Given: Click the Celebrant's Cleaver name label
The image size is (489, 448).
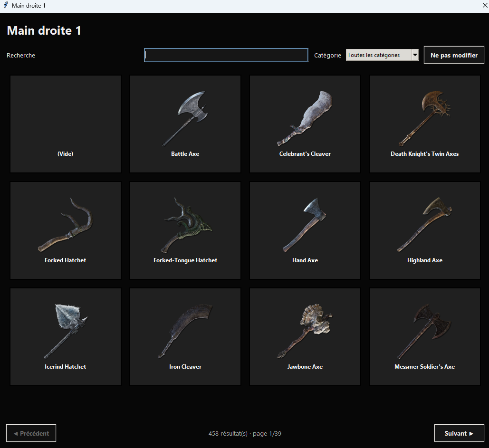Looking at the screenshot, I should click(305, 154).
